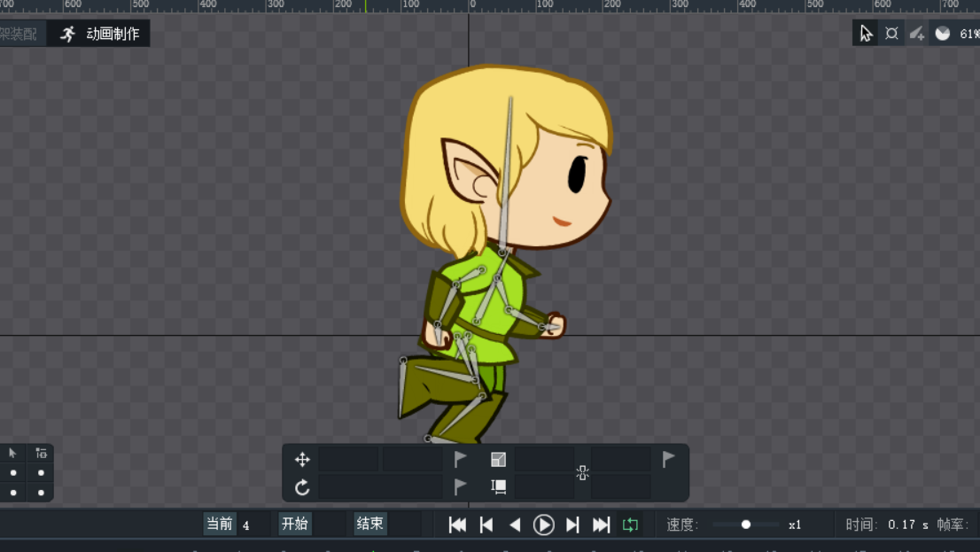The height and width of the screenshot is (552, 980).
Task: Switch to the 骨架装配 armature tab
Action: tap(19, 34)
